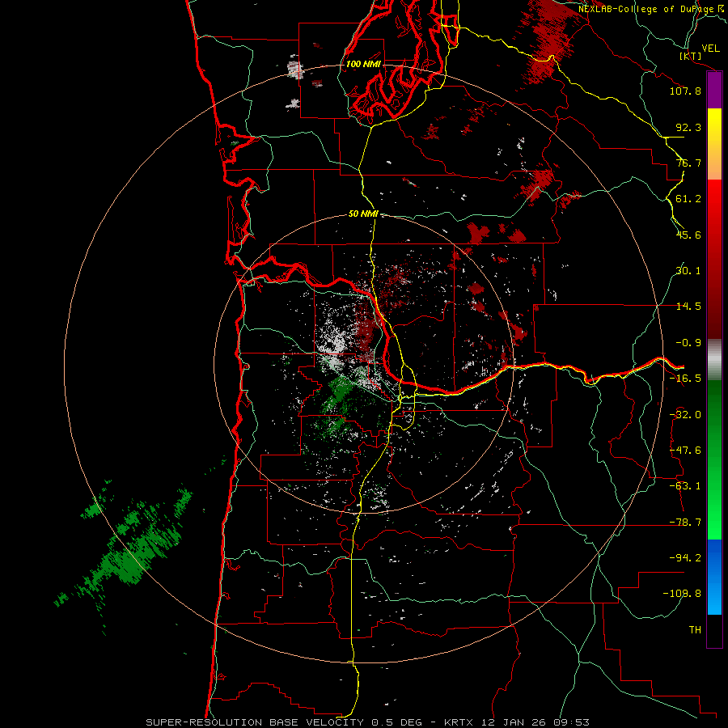Viewport: 728px width, 728px height.
Task: Click the 50 NMI range ring label
Action: tap(363, 214)
